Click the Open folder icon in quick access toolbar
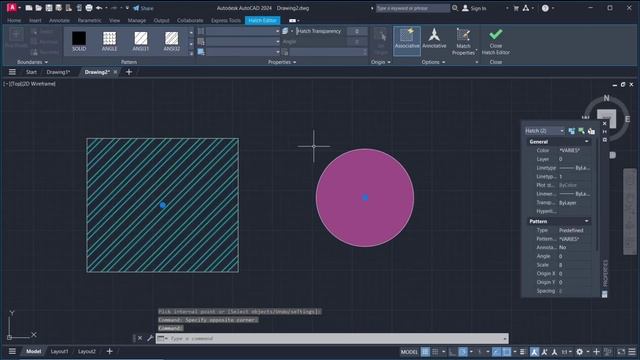The width and height of the screenshot is (640, 360). [39, 8]
